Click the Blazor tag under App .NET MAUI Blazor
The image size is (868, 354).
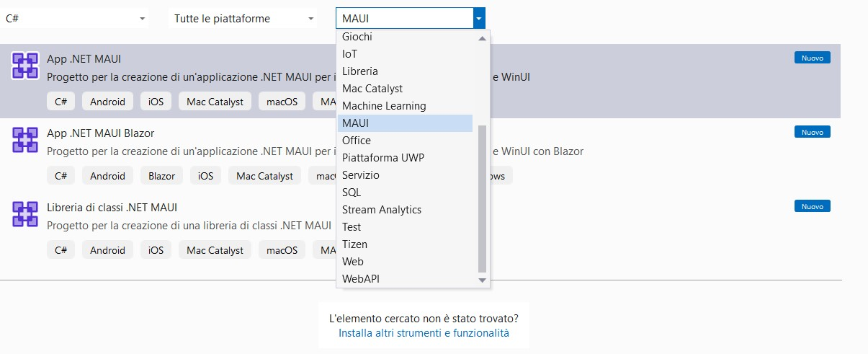coord(162,176)
